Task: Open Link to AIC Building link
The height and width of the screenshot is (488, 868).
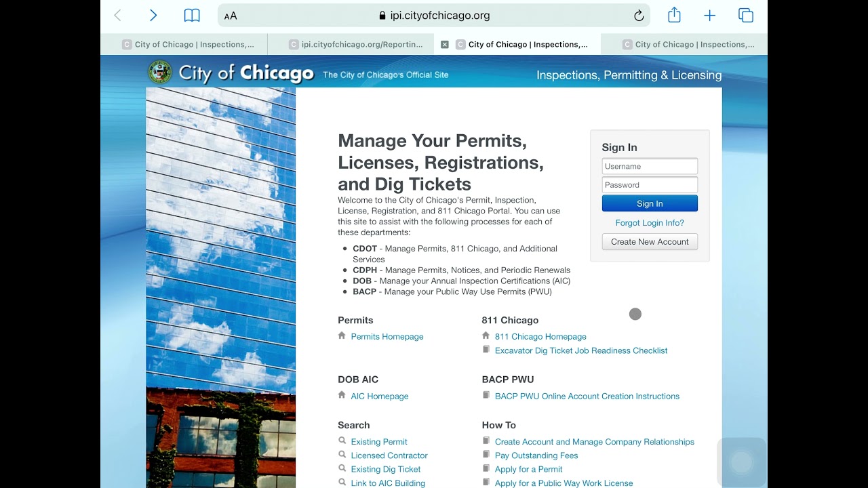Action: (x=388, y=483)
